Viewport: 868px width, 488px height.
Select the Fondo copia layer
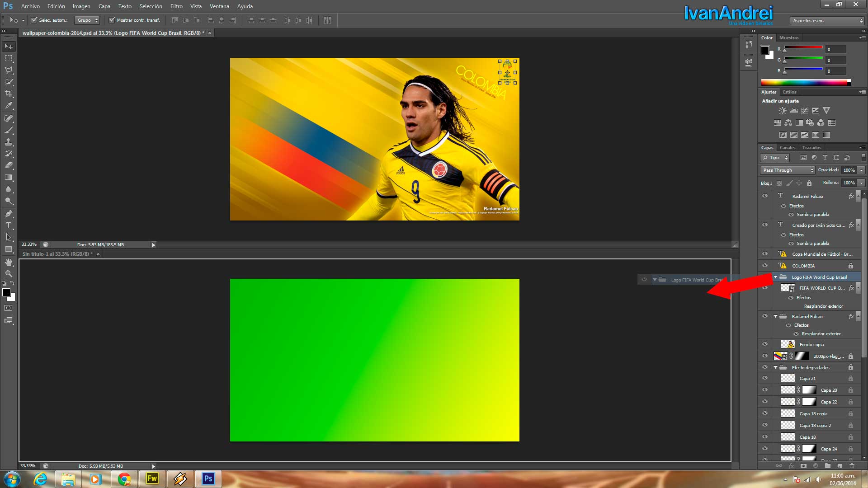tap(811, 345)
